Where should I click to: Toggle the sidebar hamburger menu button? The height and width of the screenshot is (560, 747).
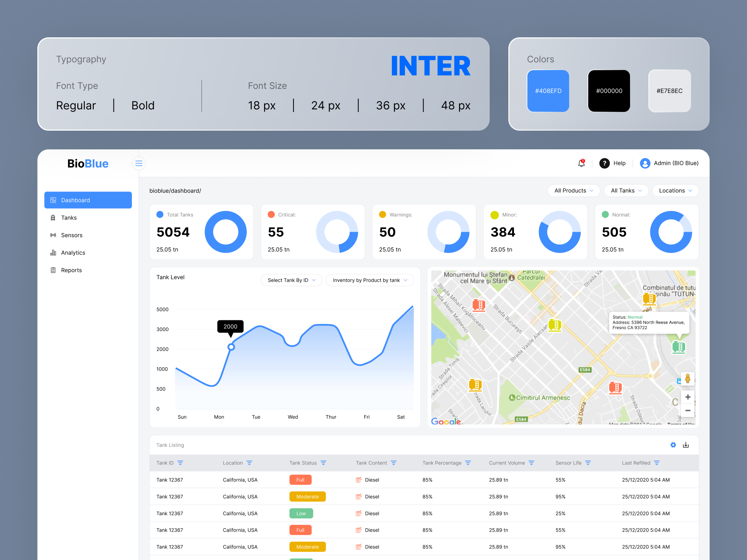tap(139, 163)
